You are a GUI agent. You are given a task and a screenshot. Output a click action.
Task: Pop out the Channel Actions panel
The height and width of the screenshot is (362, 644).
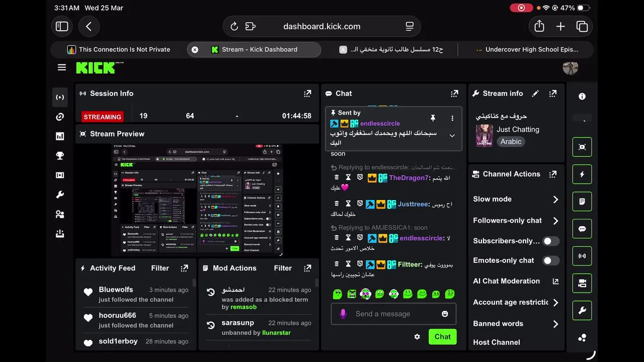point(553,174)
